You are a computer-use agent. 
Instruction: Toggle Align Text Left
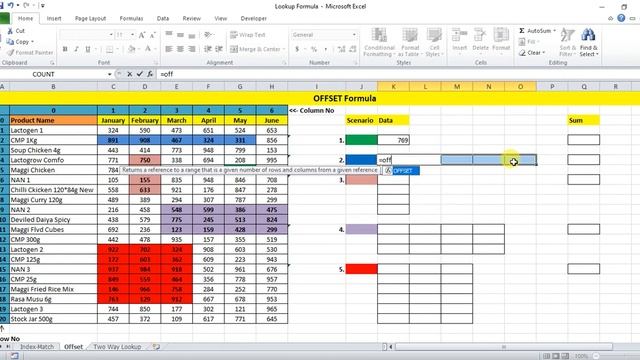pyautogui.click(x=169, y=49)
